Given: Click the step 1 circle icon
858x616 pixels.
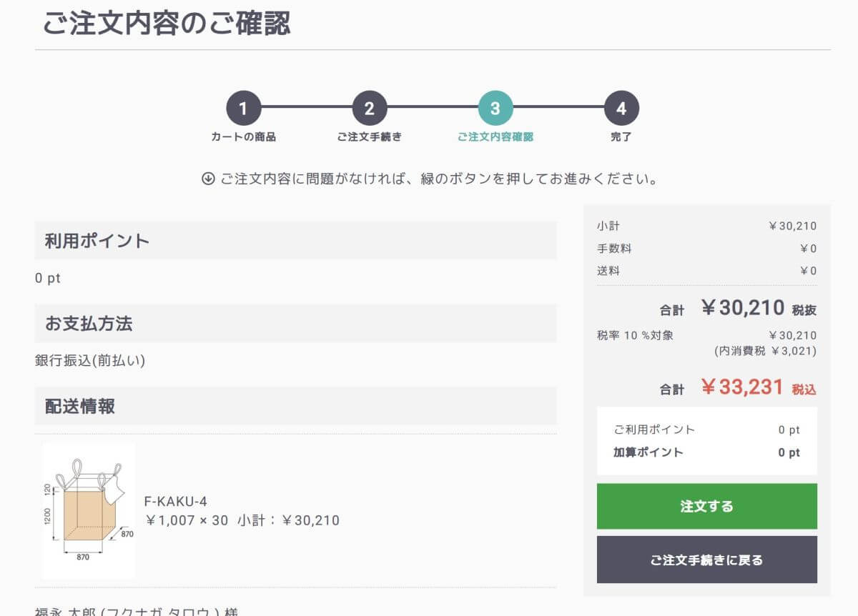Looking at the screenshot, I should tap(243, 109).
